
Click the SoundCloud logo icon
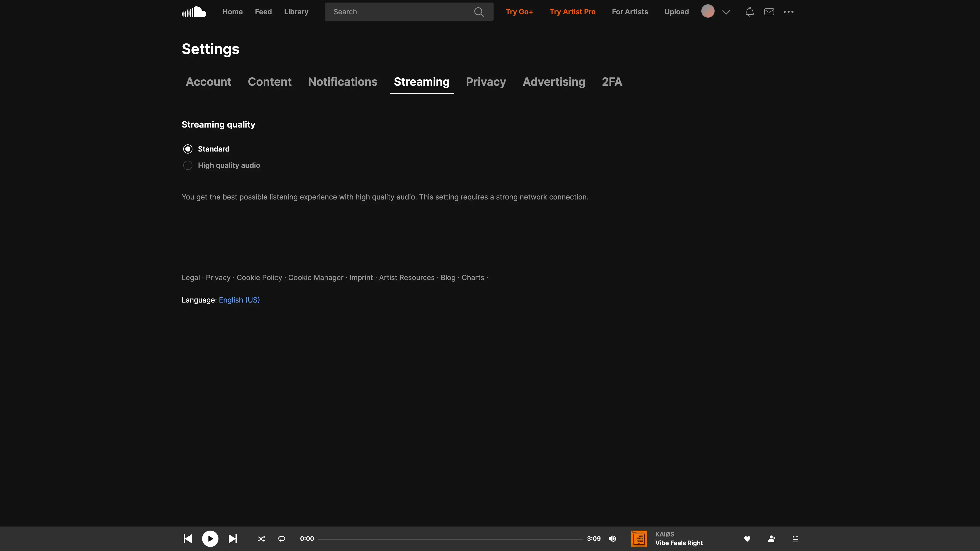point(194,12)
